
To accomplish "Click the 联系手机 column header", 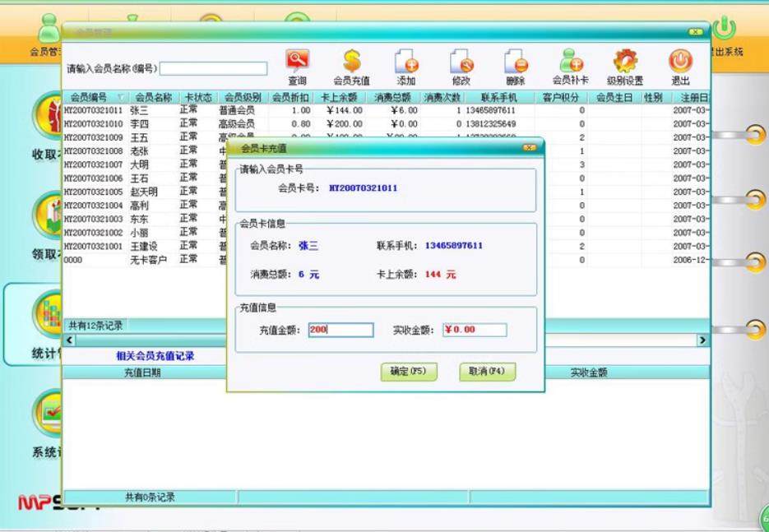I will point(498,97).
